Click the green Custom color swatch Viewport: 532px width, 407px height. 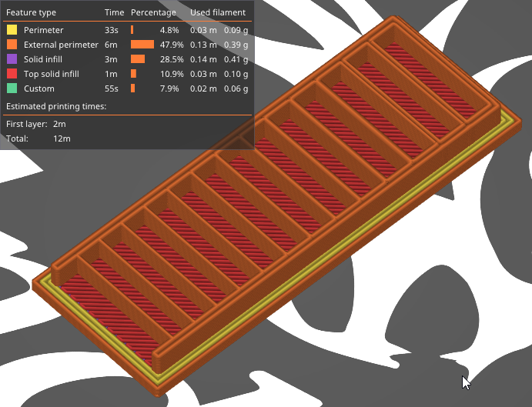pos(12,88)
